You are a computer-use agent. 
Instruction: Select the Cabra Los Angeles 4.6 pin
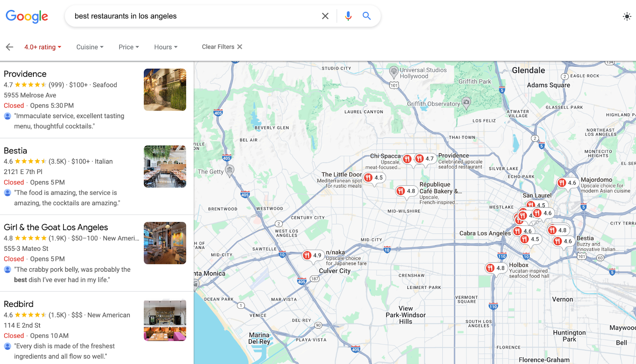[522, 231]
